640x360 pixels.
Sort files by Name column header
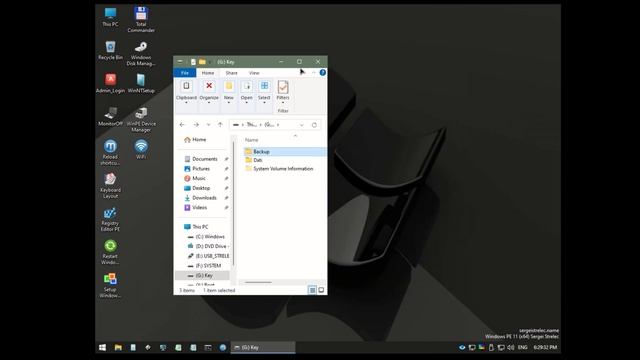pyautogui.click(x=251, y=140)
